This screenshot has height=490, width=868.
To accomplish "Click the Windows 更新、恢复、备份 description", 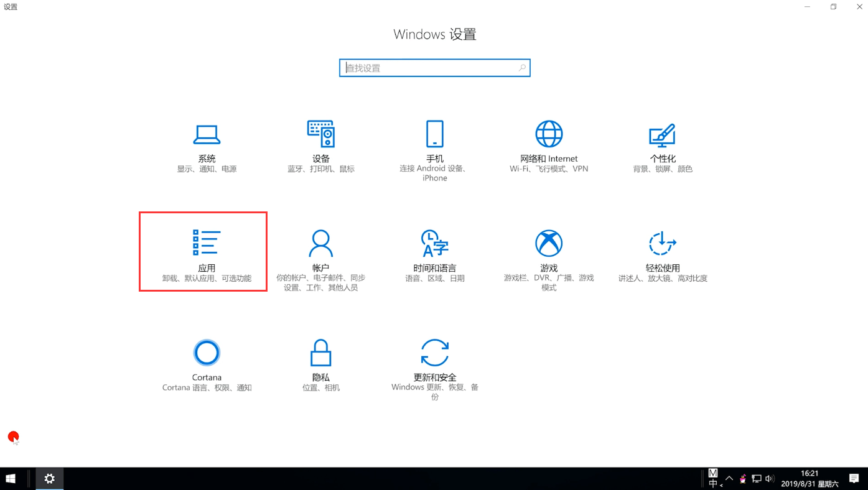I will pyautogui.click(x=435, y=392).
